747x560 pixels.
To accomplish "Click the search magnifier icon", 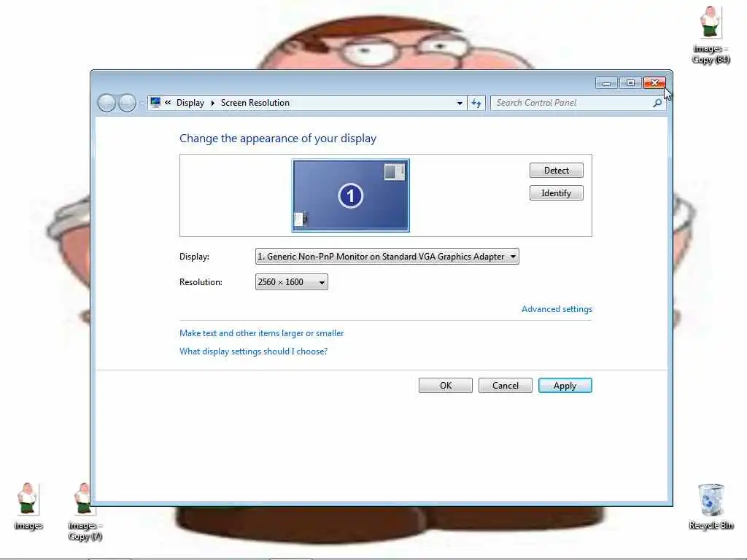I will (657, 103).
